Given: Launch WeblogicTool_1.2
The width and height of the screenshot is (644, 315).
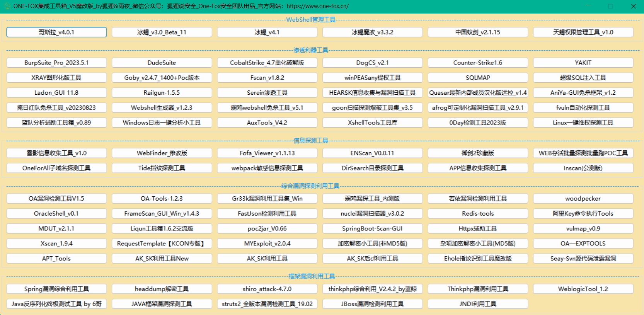Looking at the screenshot, I should tap(583, 289).
